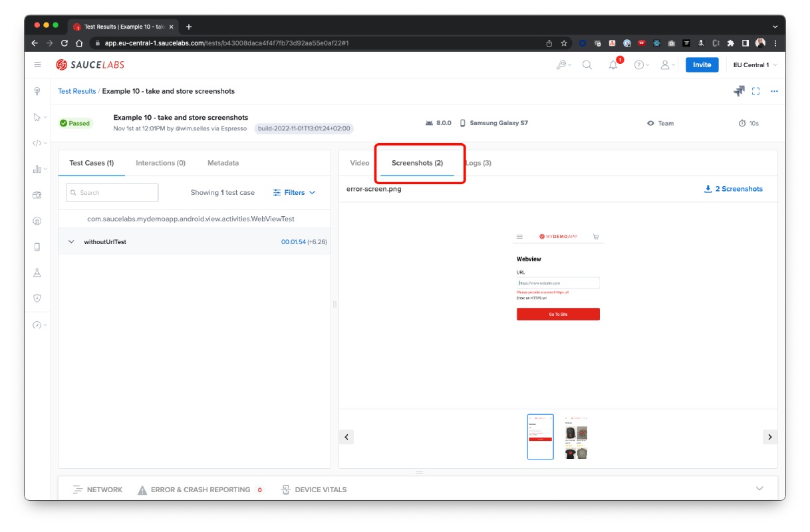Screen dimensions: 810x532
Task: Open Chrome three-dot menu
Action: coord(775,43)
